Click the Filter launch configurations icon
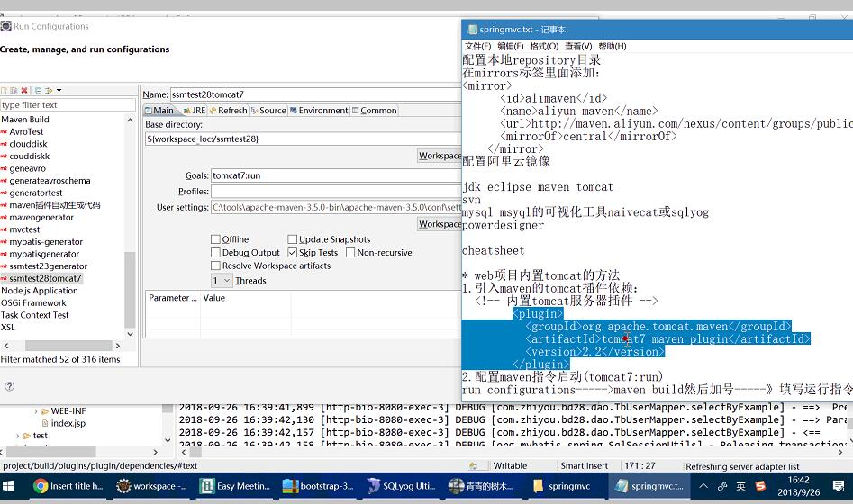This screenshot has width=853, height=504. pos(49,91)
